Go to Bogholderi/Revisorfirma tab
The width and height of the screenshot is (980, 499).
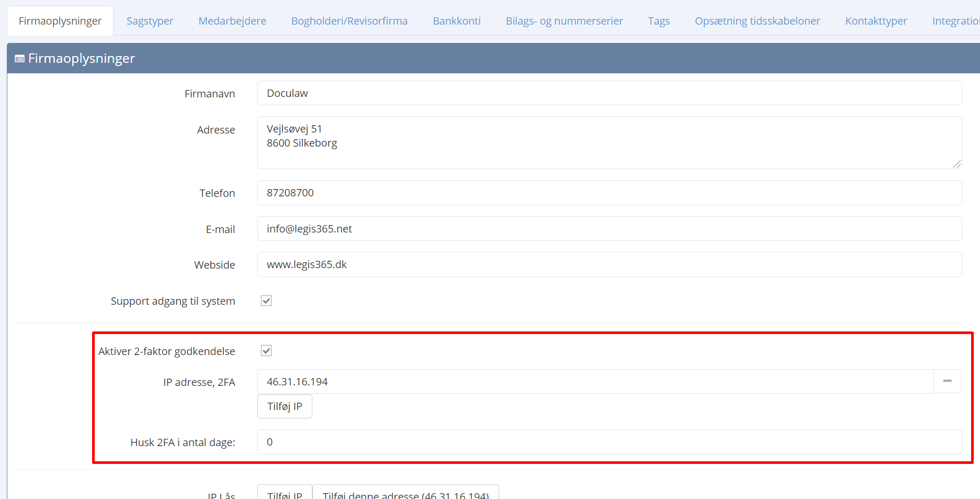click(349, 21)
